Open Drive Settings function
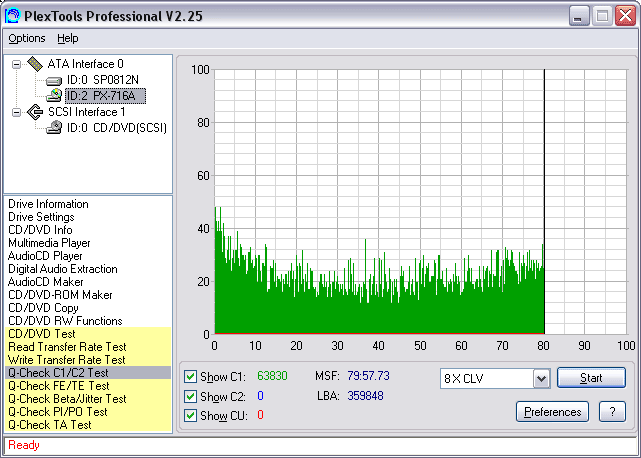This screenshot has width=641, height=458. 41,217
